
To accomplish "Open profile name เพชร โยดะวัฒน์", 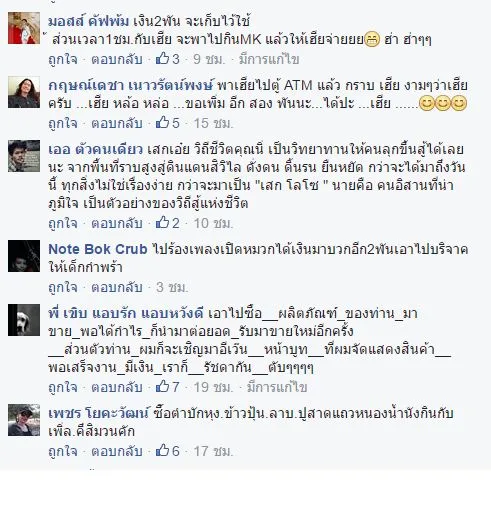I will pos(98,414).
